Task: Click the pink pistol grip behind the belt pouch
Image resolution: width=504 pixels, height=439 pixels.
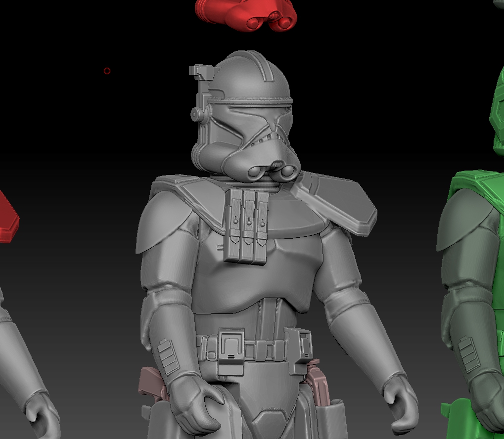Action: [318, 384]
